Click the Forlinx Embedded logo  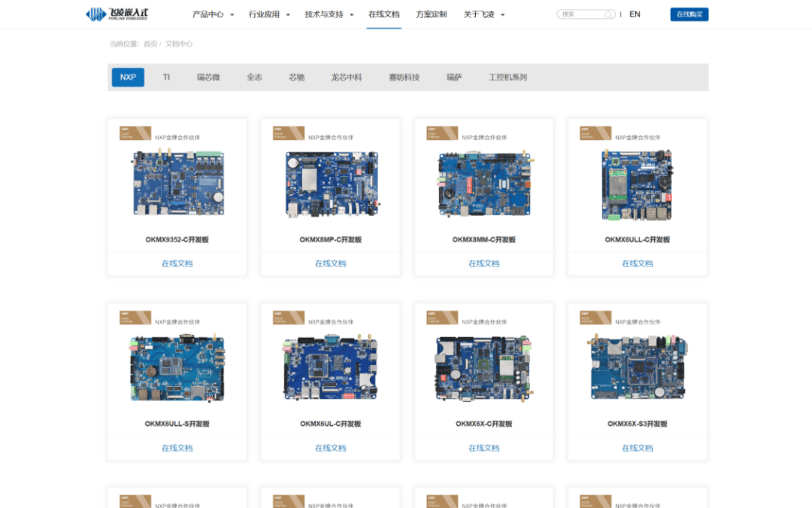[x=117, y=14]
